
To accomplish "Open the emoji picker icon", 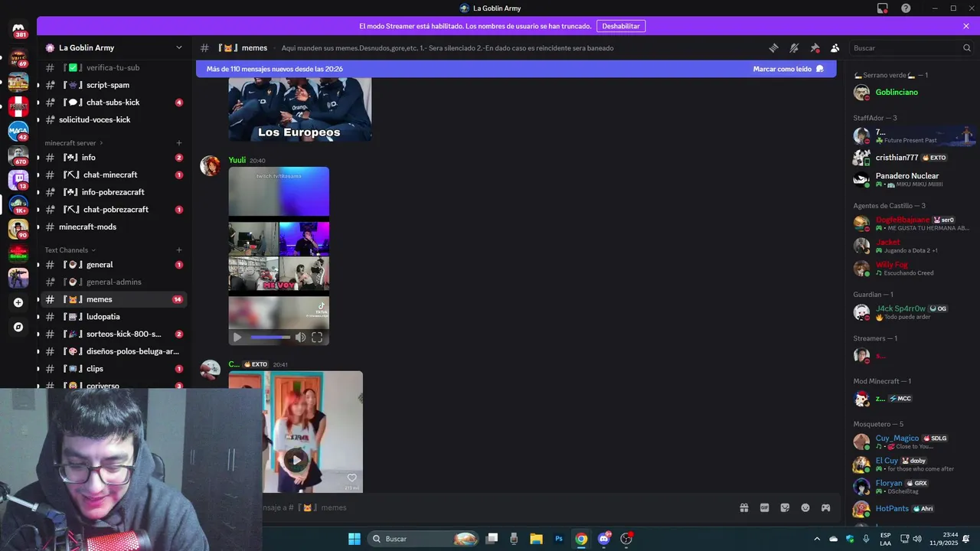I will [x=805, y=507].
